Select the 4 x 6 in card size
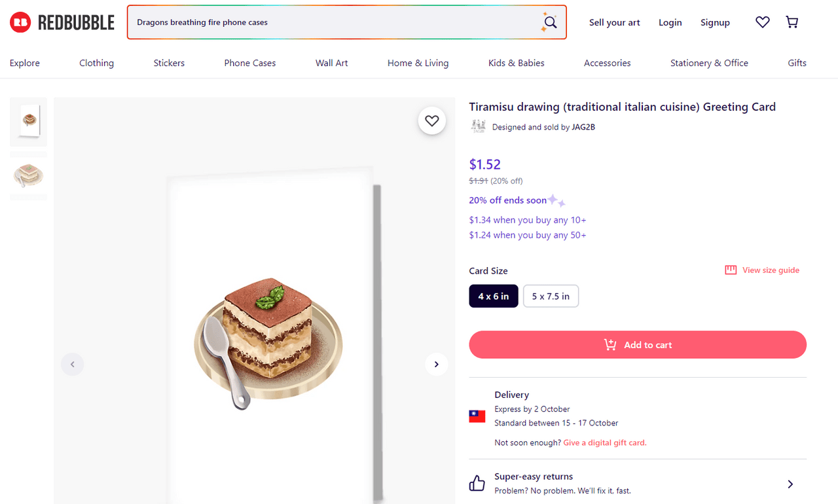This screenshot has height=504, width=838. click(x=494, y=296)
